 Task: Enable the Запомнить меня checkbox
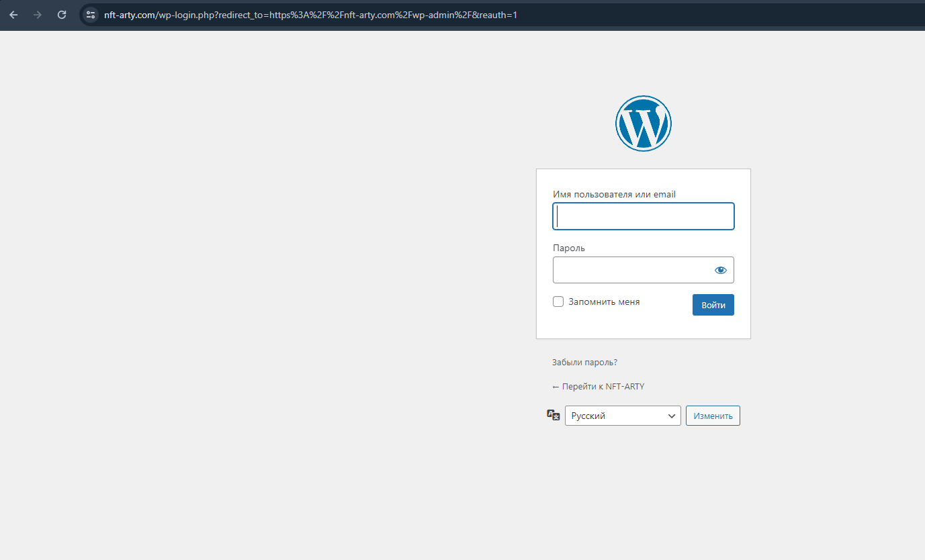pyautogui.click(x=558, y=301)
